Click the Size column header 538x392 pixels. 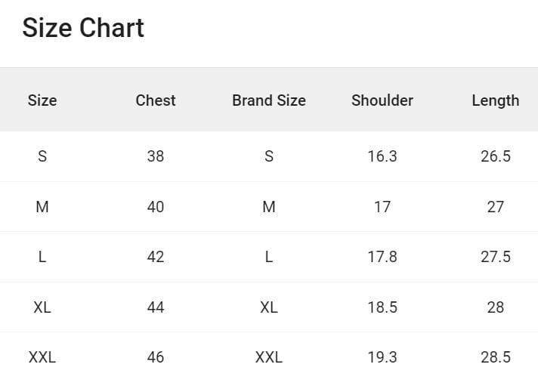[x=42, y=100]
